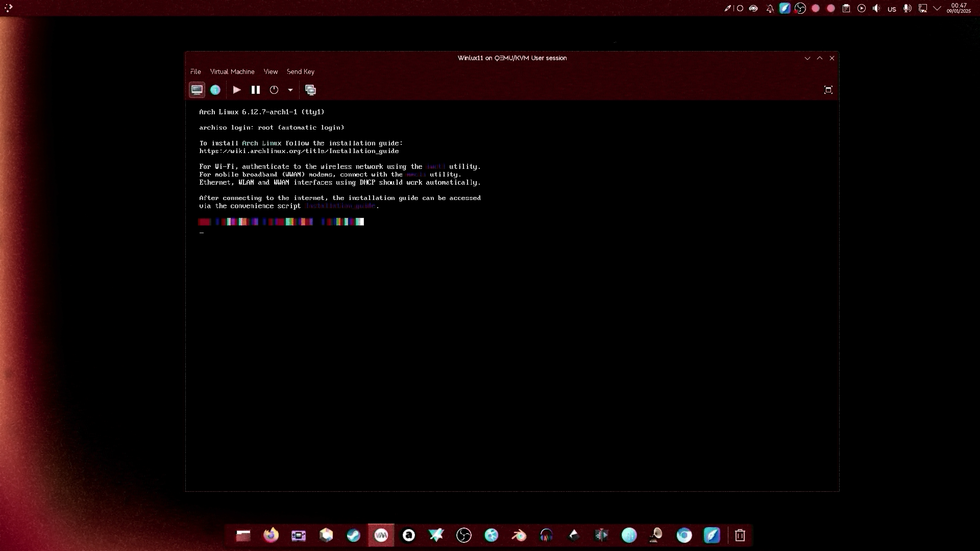Show virtual hardware details

(215, 90)
